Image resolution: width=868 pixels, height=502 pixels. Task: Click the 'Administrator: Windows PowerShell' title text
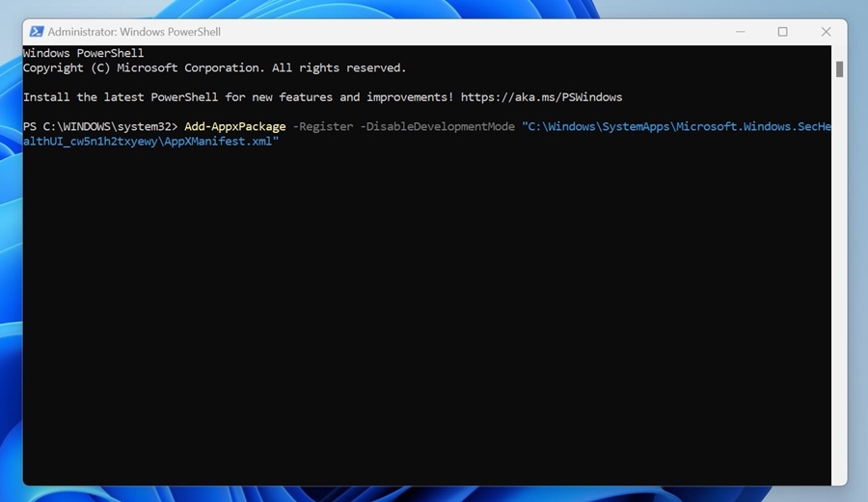pos(134,32)
